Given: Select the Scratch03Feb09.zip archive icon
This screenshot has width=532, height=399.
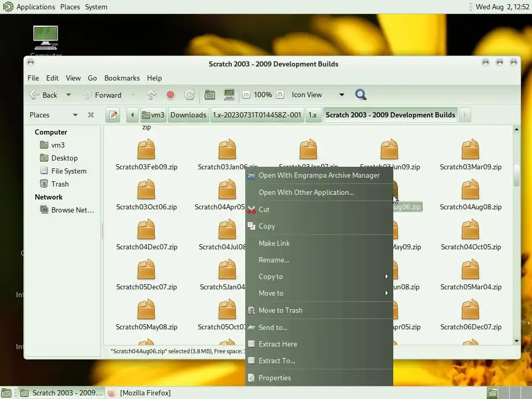Looking at the screenshot, I should 146,149.
